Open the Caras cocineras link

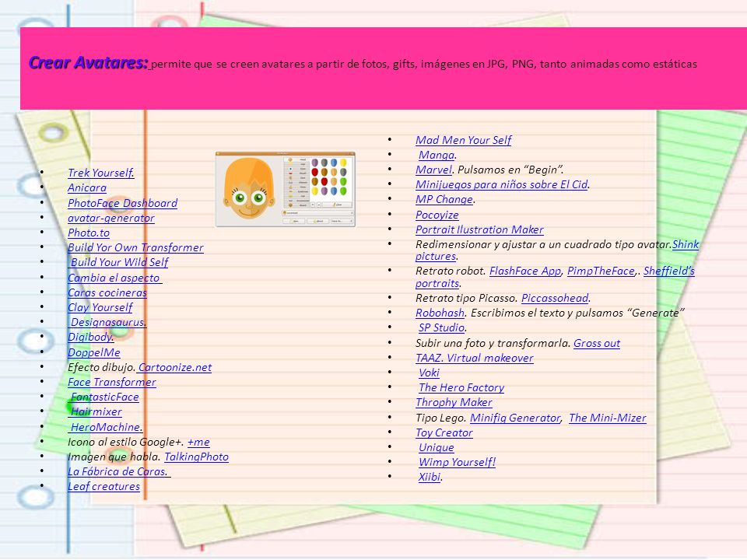point(107,292)
